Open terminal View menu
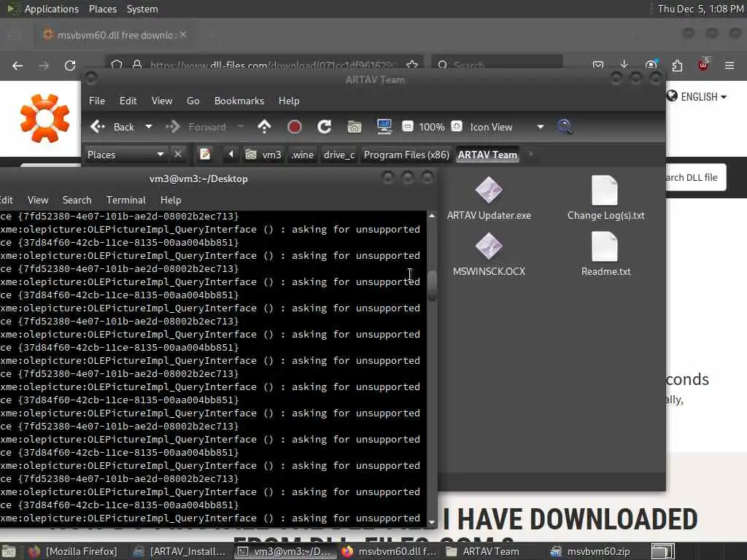747x560 pixels. (x=38, y=200)
